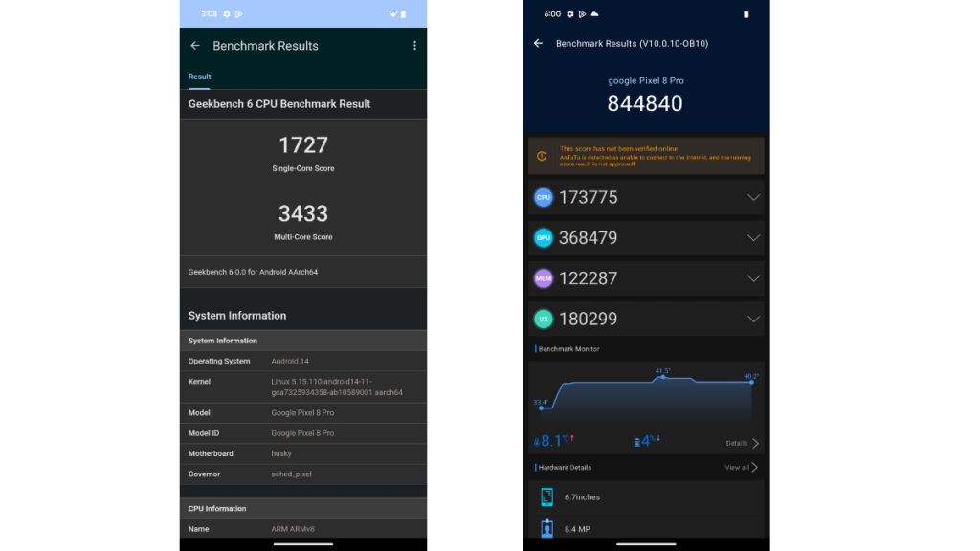Tap the orange warning icon in the alert banner
980x551 pixels.
tap(542, 156)
